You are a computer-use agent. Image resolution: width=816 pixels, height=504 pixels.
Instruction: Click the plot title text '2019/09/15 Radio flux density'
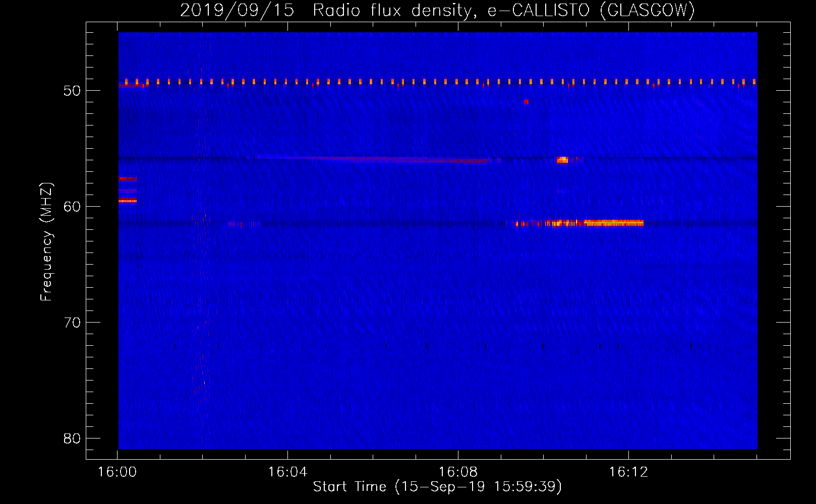[x=326, y=10]
